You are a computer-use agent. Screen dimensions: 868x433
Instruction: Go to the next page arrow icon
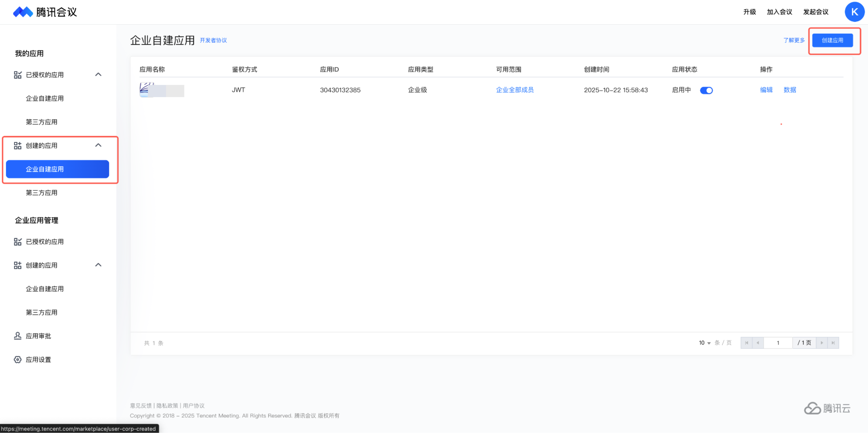coord(822,343)
